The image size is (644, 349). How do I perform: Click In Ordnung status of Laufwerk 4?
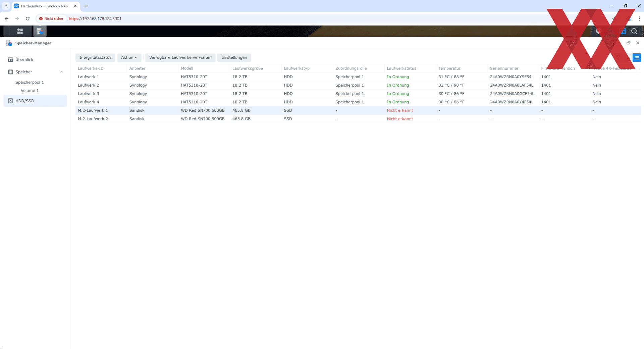click(x=398, y=102)
